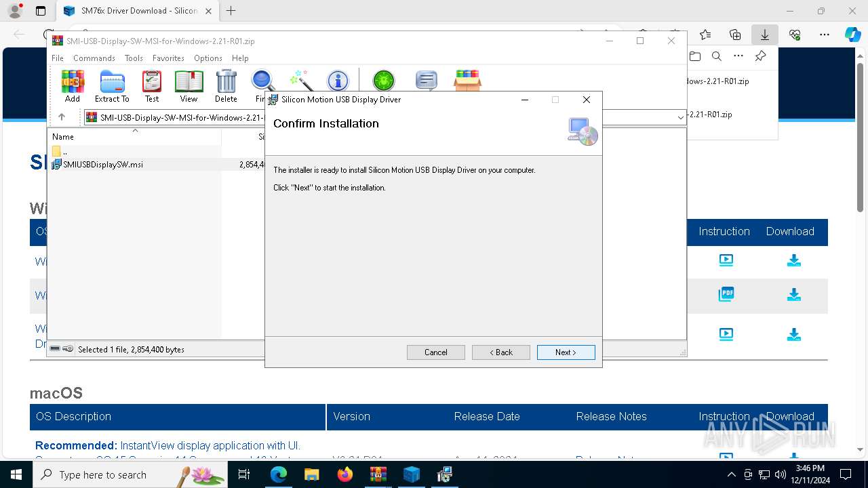Pin the Downloads panel
The image size is (868, 488).
(761, 56)
